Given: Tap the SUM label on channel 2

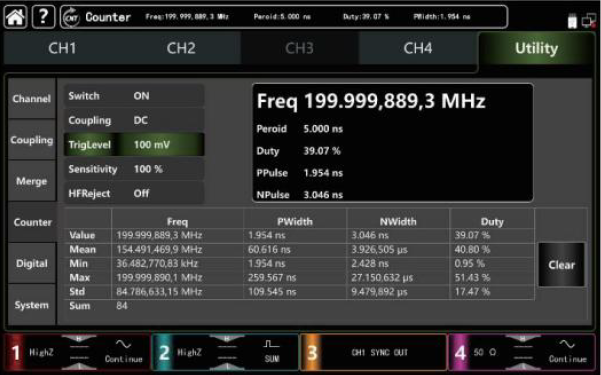Looking at the screenshot, I should 272,359.
